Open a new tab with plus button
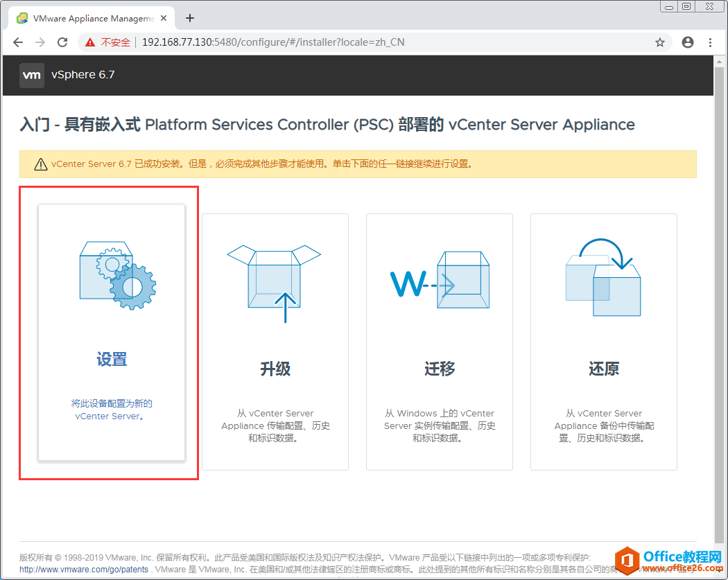Screen dimensions: 728x580 click(x=189, y=18)
